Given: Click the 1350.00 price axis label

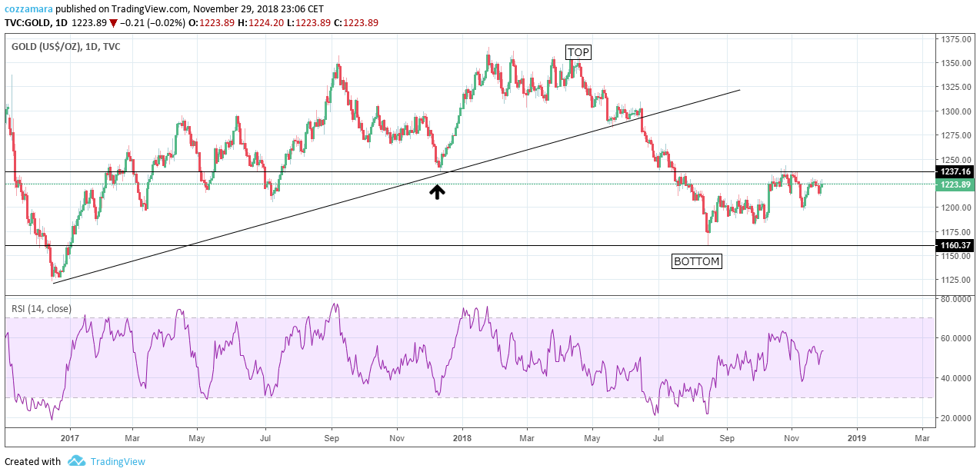Looking at the screenshot, I should click(955, 63).
